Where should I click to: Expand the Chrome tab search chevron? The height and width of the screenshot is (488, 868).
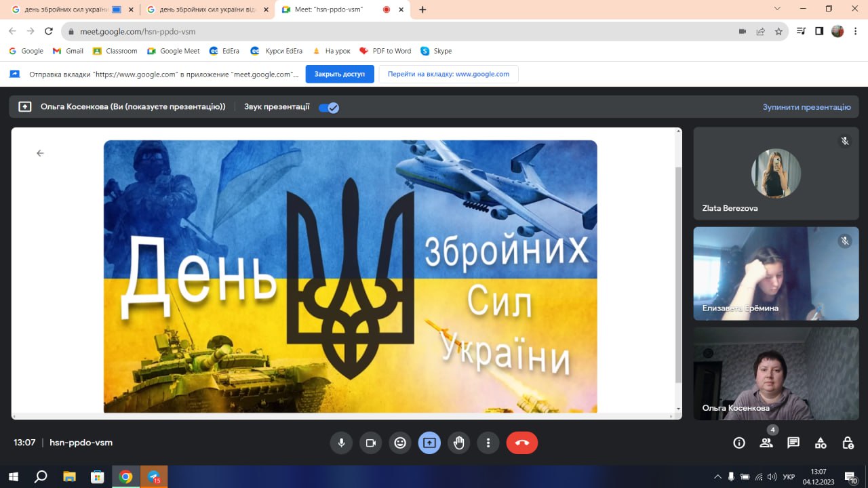tap(777, 9)
